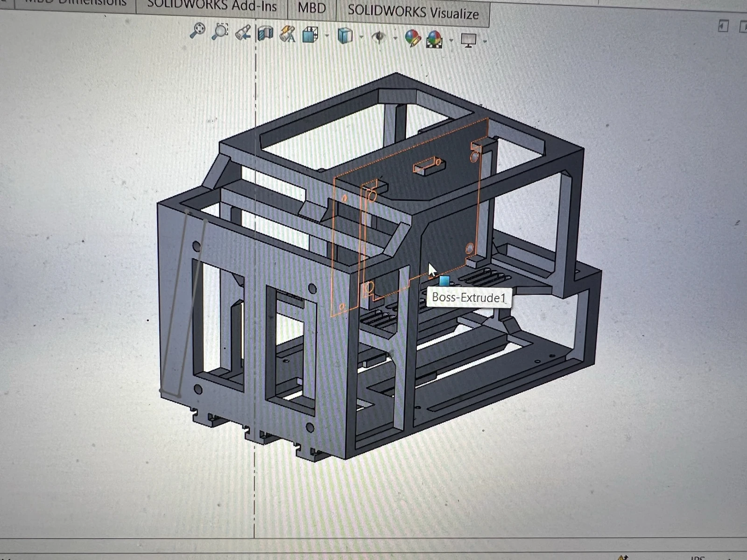Screen dimensions: 747x560
Task: Click the View Settings monitor icon
Action: click(469, 40)
